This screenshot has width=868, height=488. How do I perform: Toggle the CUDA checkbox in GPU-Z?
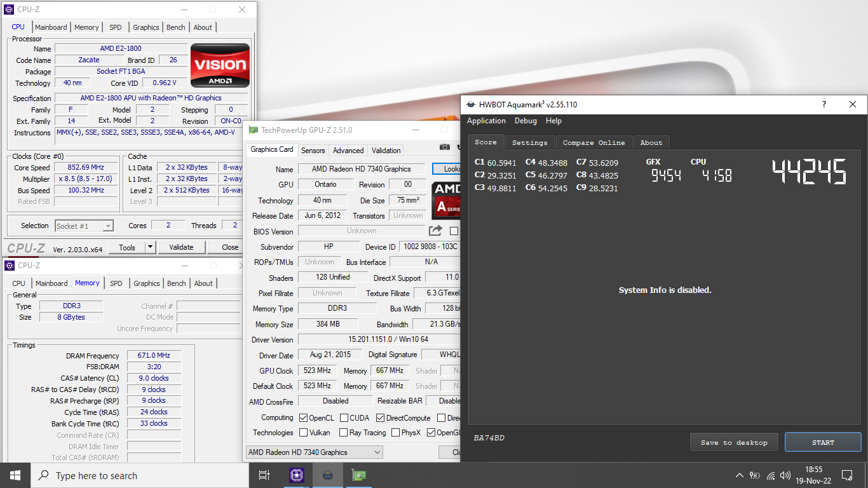pos(344,418)
